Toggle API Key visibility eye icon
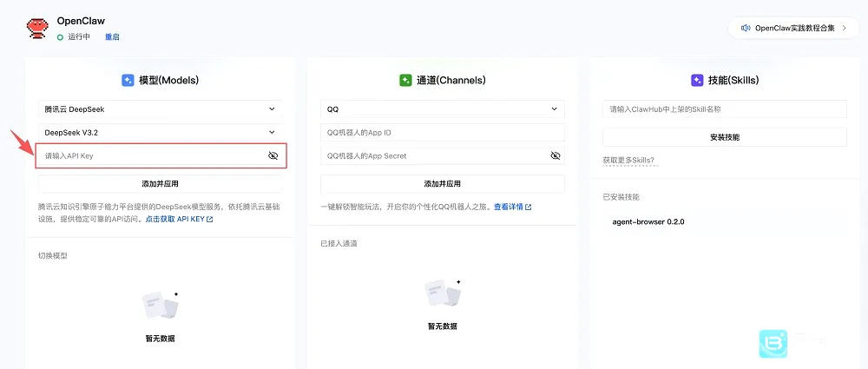Viewport: 868px width, 369px height. tap(273, 156)
